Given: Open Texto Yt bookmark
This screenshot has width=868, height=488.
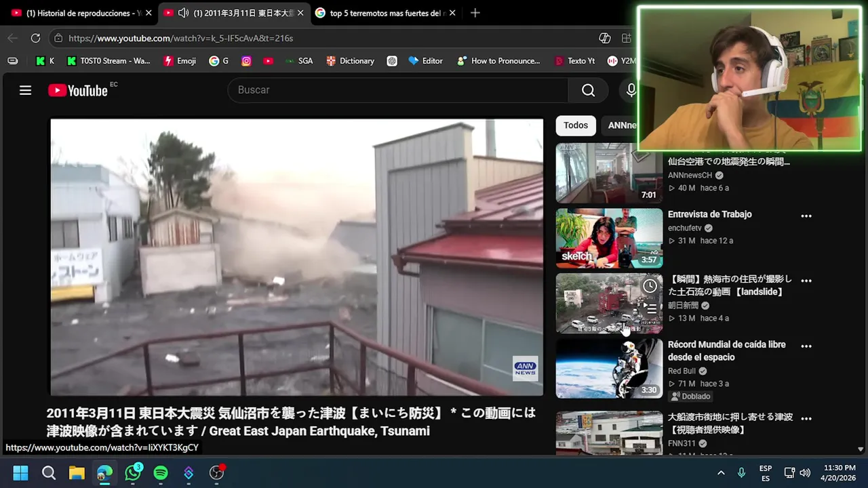Looking at the screenshot, I should click(x=574, y=61).
